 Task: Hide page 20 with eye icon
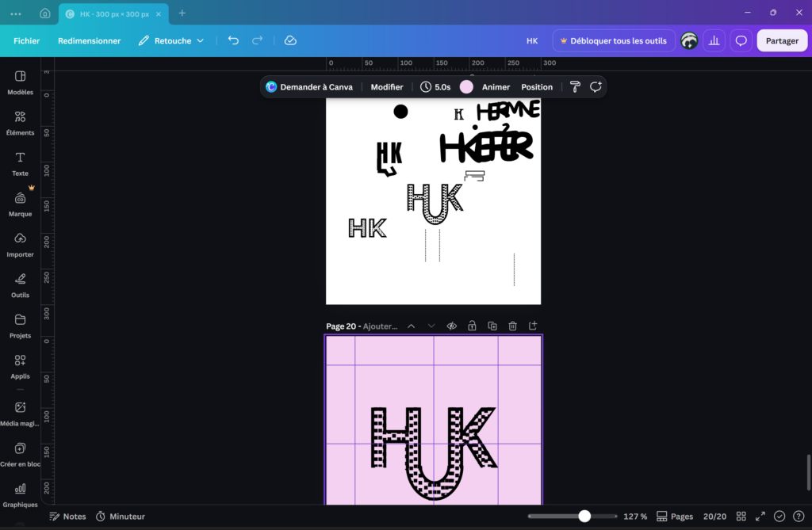[x=451, y=326]
